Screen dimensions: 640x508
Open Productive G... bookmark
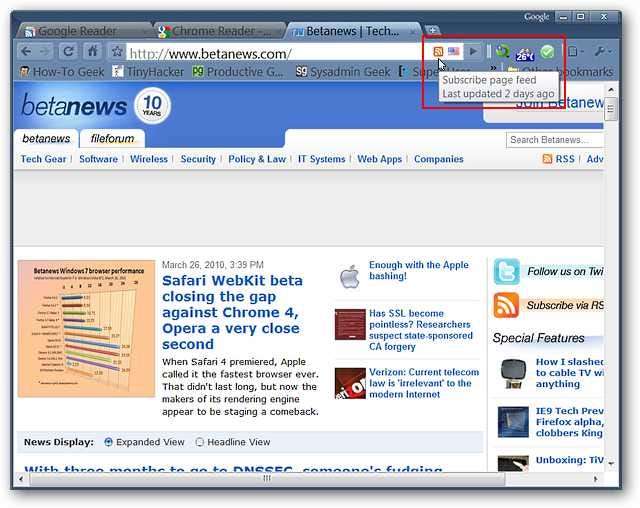click(x=238, y=72)
